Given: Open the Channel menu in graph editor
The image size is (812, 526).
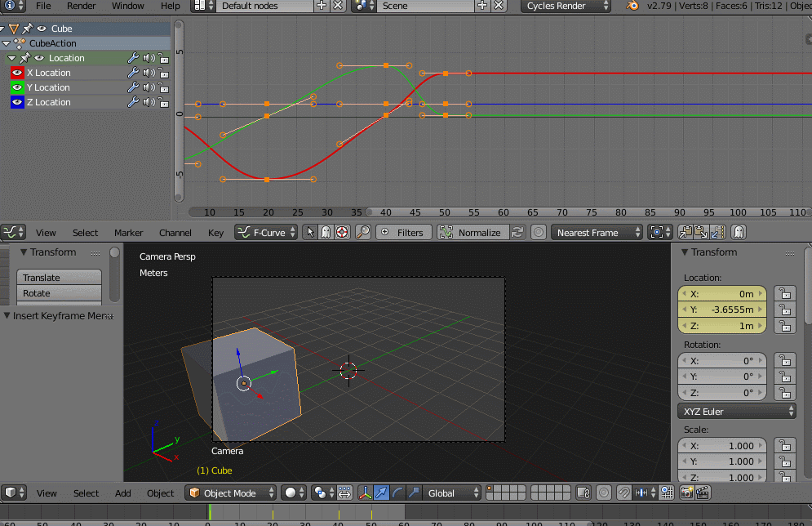Looking at the screenshot, I should pyautogui.click(x=175, y=233).
